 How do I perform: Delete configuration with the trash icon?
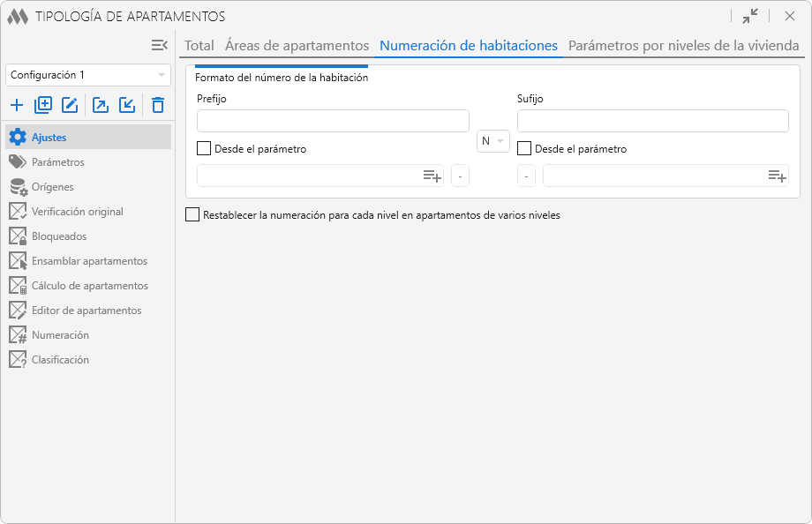[158, 106]
